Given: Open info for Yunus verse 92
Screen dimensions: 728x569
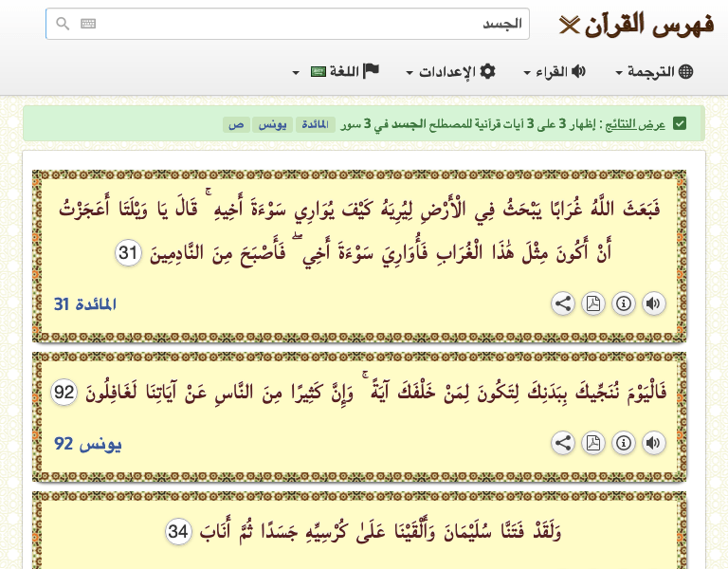Looking at the screenshot, I should [624, 443].
